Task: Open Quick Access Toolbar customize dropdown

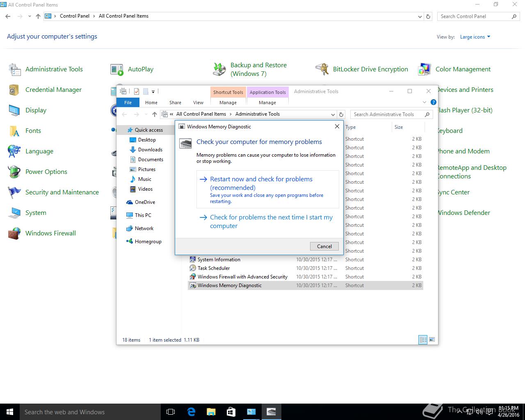Action: click(153, 91)
